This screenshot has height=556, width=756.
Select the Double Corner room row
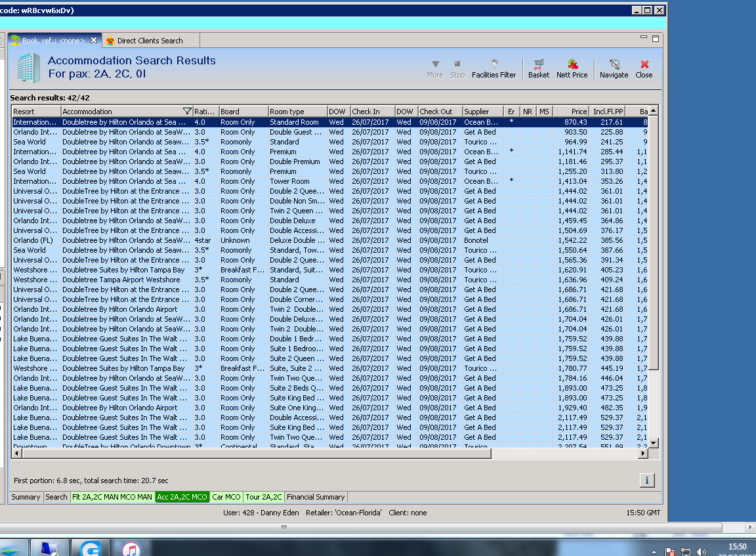330,299
